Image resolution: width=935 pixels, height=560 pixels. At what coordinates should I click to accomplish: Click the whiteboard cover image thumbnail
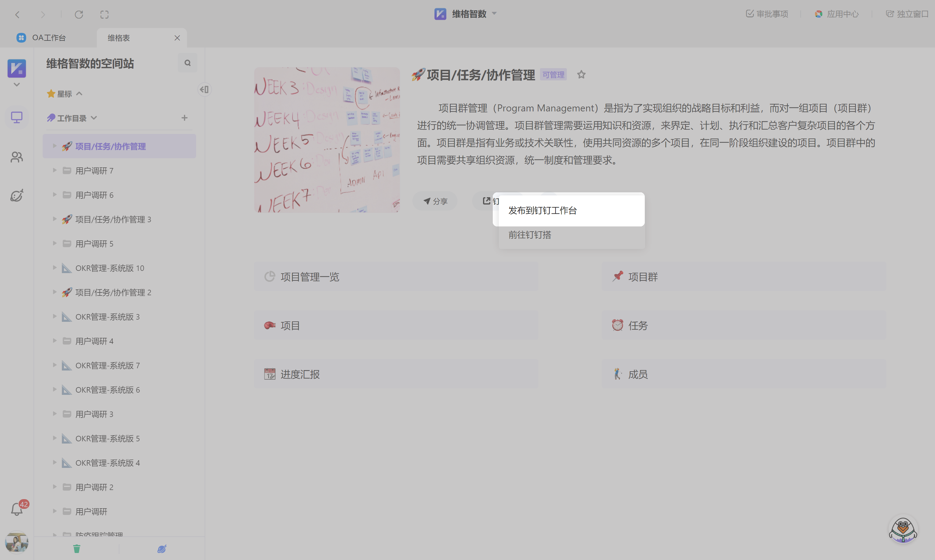[x=327, y=140]
